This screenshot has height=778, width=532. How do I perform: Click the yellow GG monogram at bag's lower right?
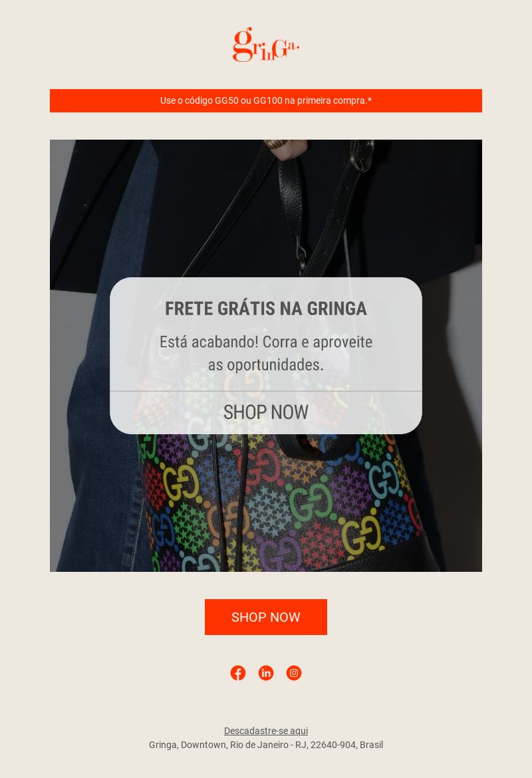(362, 535)
